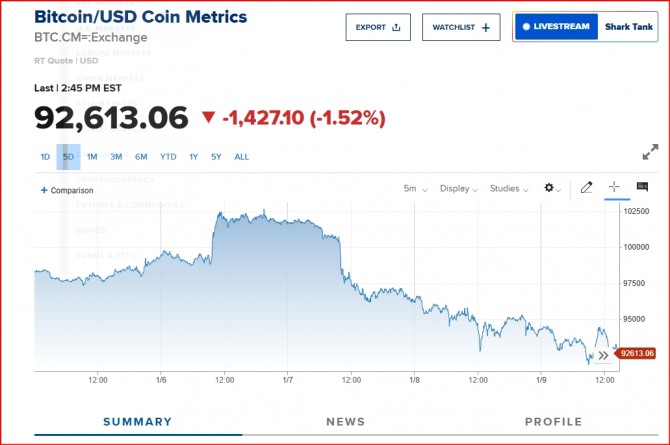The height and width of the screenshot is (445, 670).
Task: Open chart settings gear menu
Action: coord(551,188)
